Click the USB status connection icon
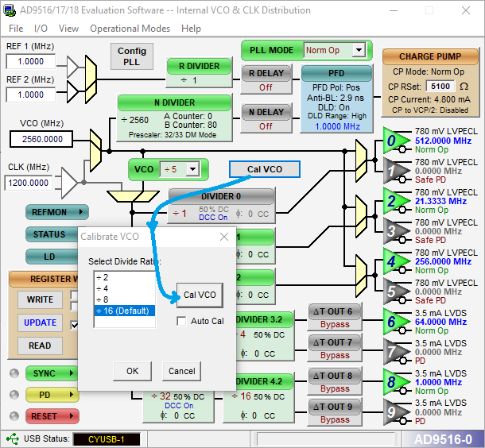485x448 pixels. pos(13,438)
